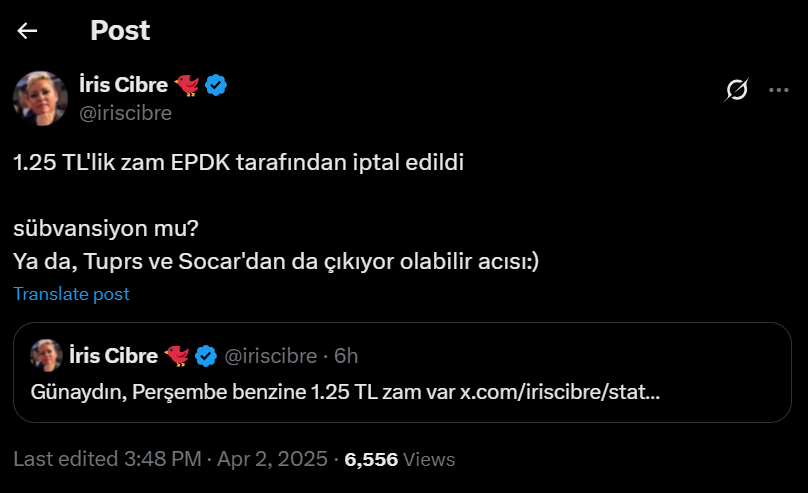Open the Grok explain post icon
The height and width of the screenshot is (493, 808).
click(x=737, y=91)
